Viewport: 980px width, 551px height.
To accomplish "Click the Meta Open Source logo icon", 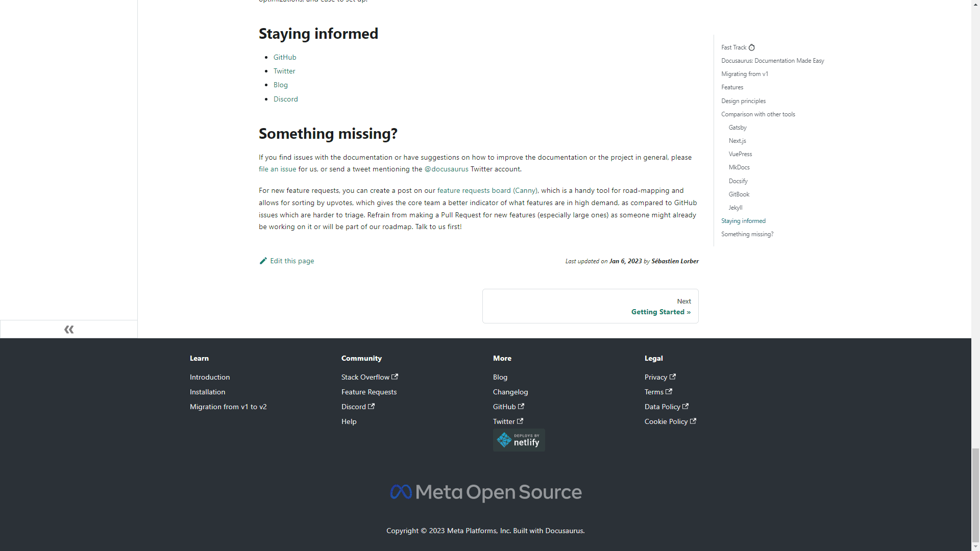I will pyautogui.click(x=401, y=491).
